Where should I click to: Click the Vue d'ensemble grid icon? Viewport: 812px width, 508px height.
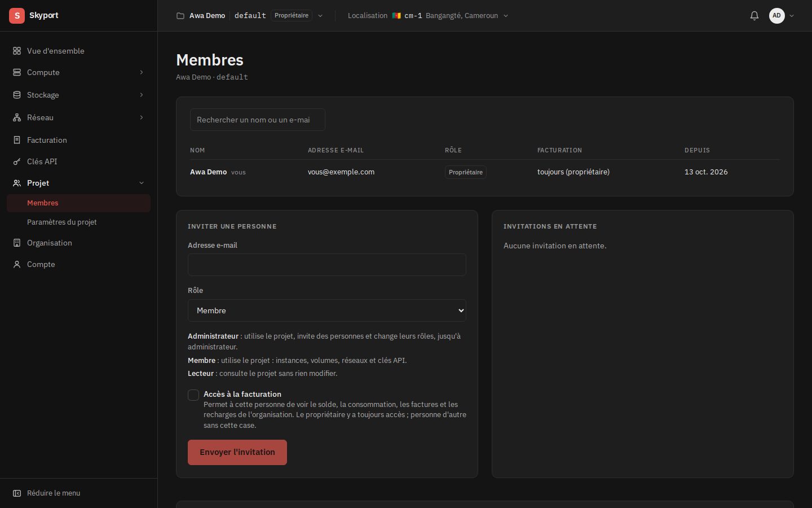click(17, 51)
